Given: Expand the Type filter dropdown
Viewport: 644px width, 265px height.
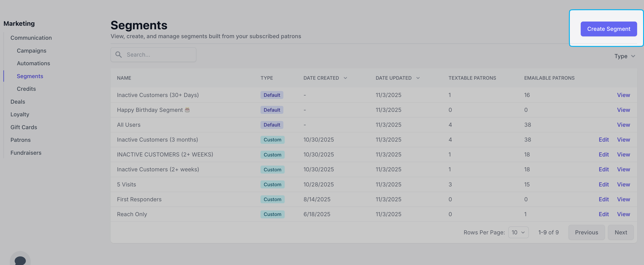Looking at the screenshot, I should (x=624, y=56).
